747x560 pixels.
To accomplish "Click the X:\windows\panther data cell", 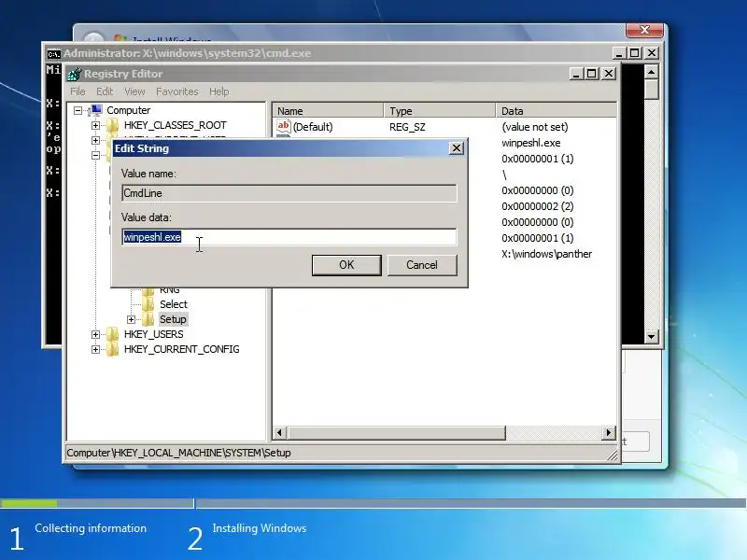I will (546, 254).
